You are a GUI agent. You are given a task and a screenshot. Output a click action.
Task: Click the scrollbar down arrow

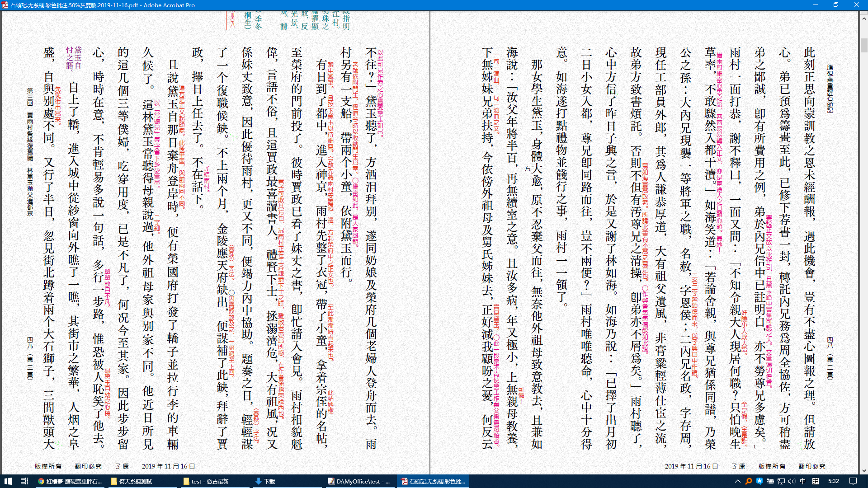[x=863, y=470]
